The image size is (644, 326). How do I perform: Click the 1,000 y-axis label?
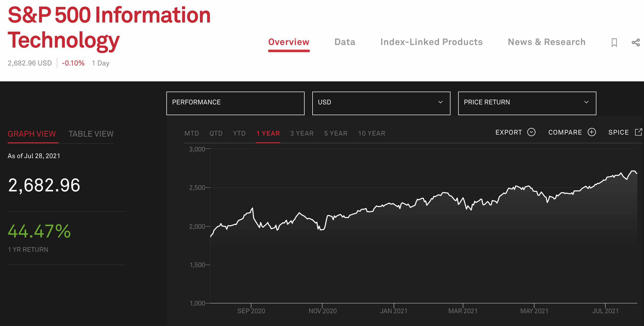(x=197, y=303)
